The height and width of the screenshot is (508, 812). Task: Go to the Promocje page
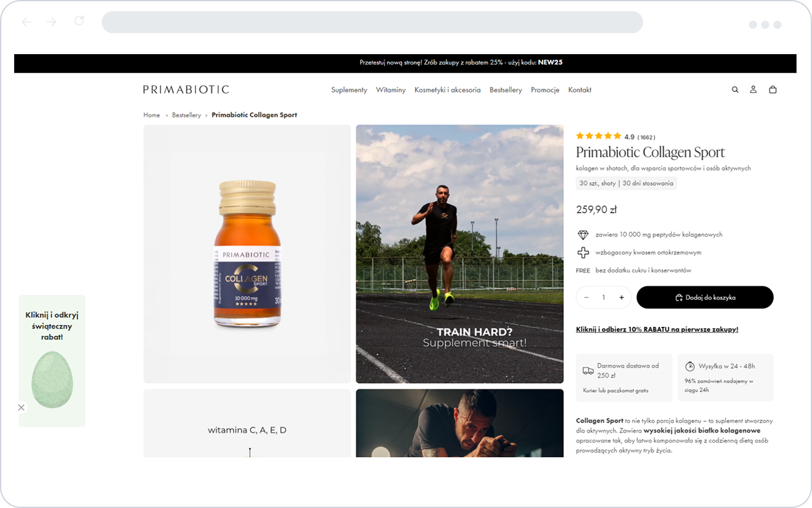point(545,90)
